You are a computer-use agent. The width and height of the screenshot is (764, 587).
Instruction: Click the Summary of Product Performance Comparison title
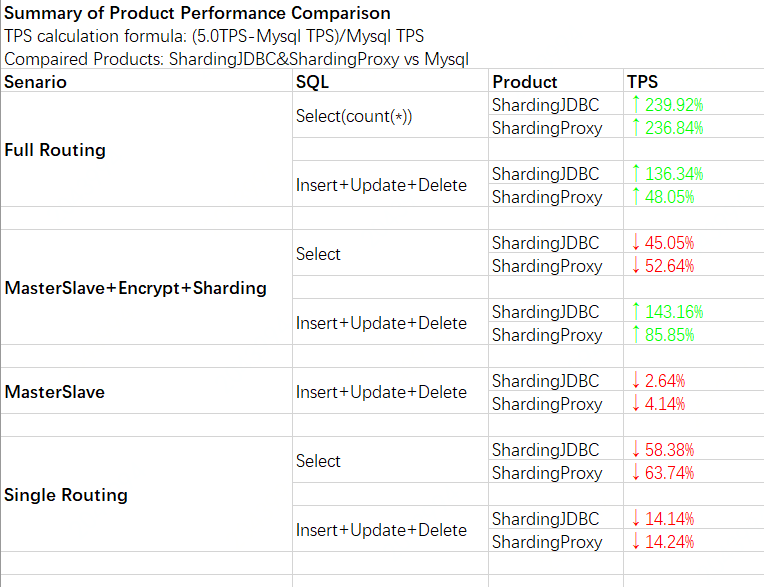(x=198, y=14)
